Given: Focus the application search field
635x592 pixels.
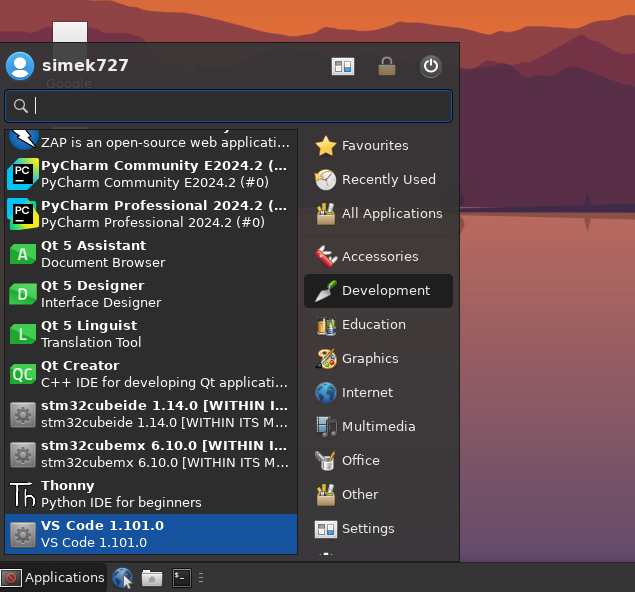Looking at the screenshot, I should click(x=228, y=106).
